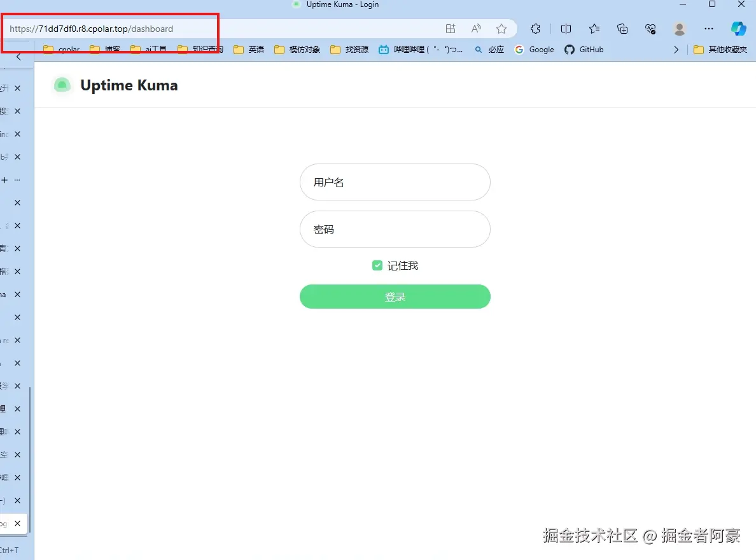Open the 模仿对象 bookmark folder
Viewport: 756px width, 560px height.
pyautogui.click(x=297, y=50)
